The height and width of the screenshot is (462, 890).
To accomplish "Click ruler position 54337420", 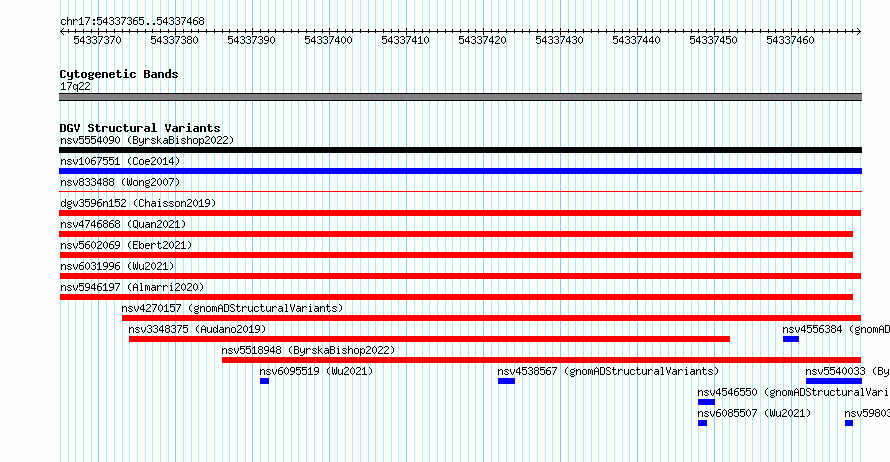I will coord(482,40).
